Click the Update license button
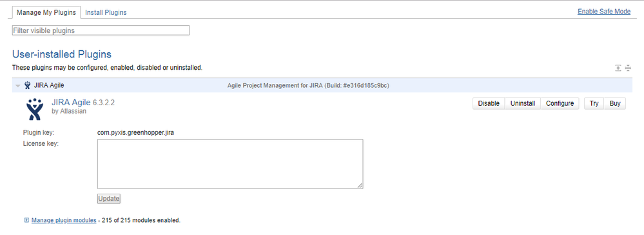This screenshot has height=235, width=644. [x=109, y=199]
